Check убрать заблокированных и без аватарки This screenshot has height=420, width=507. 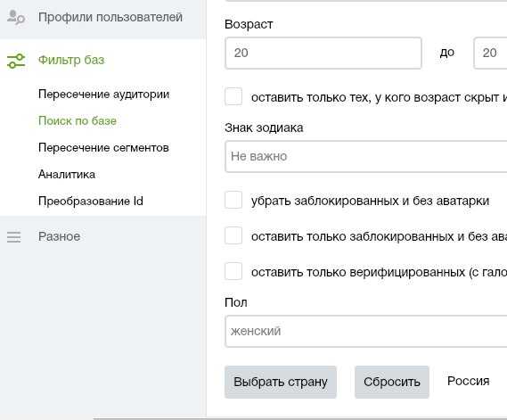tap(233, 200)
